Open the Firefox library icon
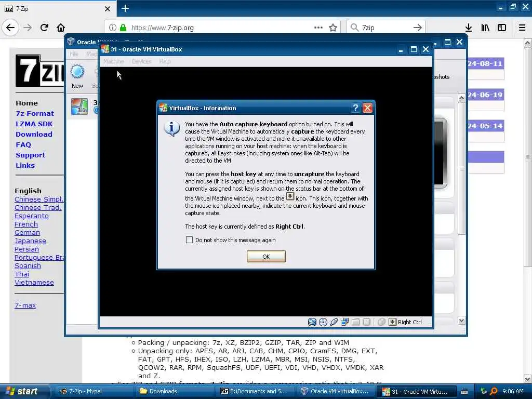 [485, 28]
